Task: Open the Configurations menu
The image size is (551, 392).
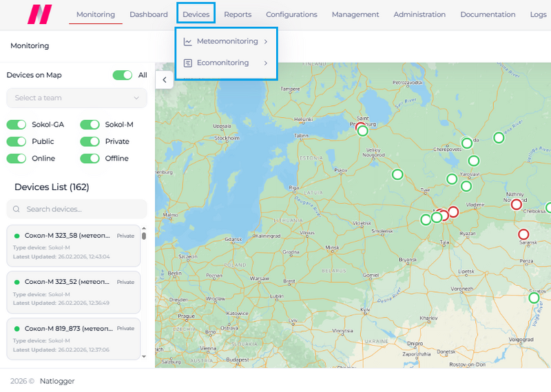Action: tap(291, 14)
